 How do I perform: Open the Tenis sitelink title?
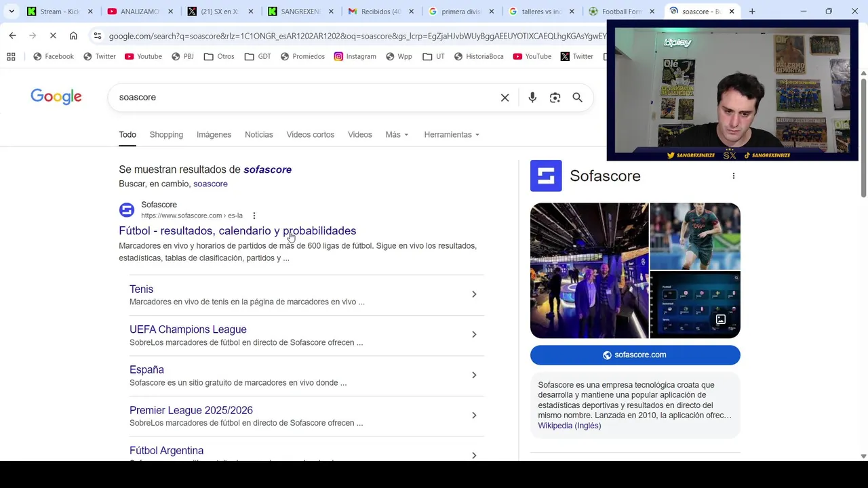pyautogui.click(x=141, y=289)
